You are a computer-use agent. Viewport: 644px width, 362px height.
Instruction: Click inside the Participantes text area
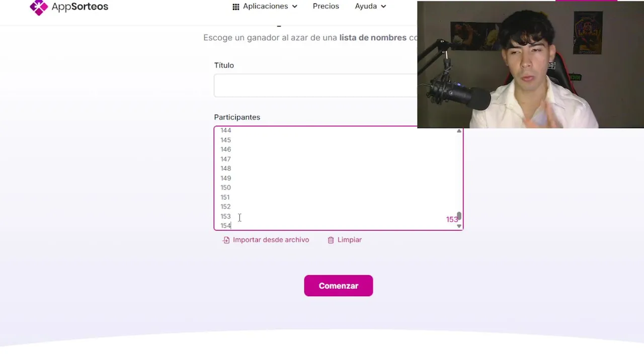point(338,178)
